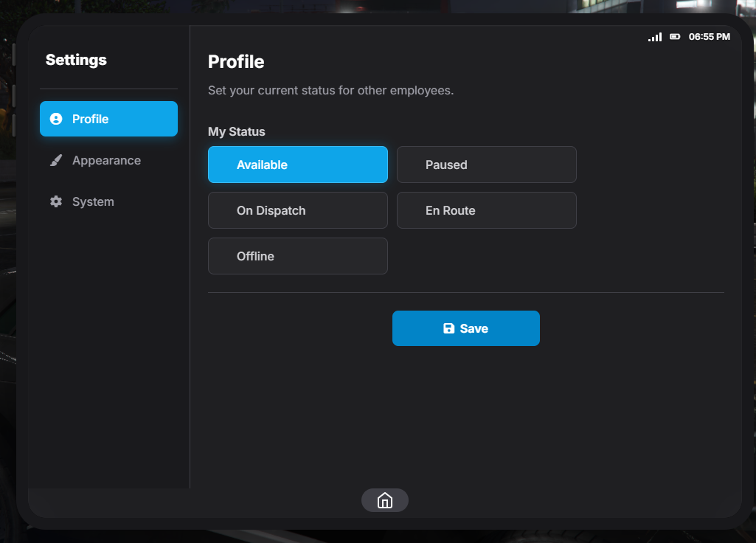Screen dimensions: 756x543
Task: Save the profile status changes
Action: (x=465, y=328)
